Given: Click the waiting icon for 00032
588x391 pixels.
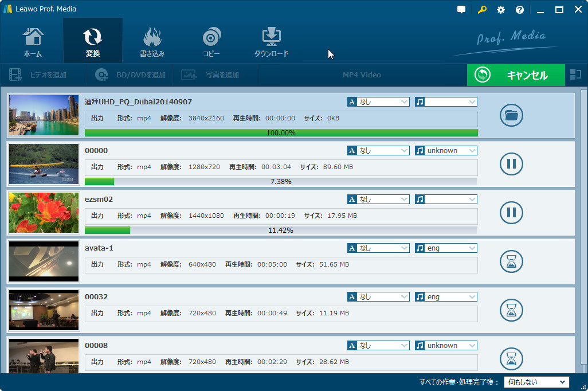Looking at the screenshot, I should pyautogui.click(x=511, y=311).
